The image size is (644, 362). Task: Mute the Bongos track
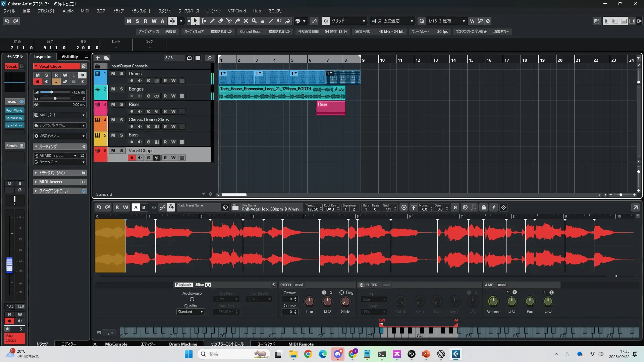113,89
